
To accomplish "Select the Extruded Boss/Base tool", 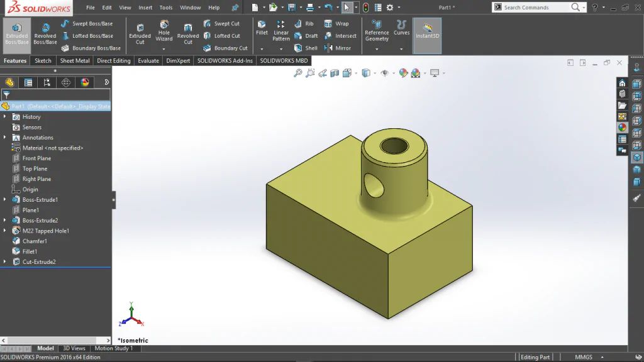I will click(17, 35).
